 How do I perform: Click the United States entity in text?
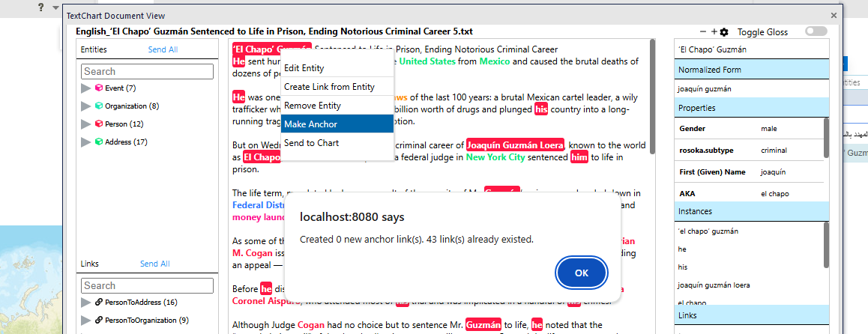(427, 61)
